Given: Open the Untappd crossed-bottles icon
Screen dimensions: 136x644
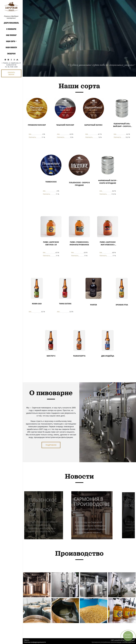Looking at the screenshot, I should [x=17, y=60].
